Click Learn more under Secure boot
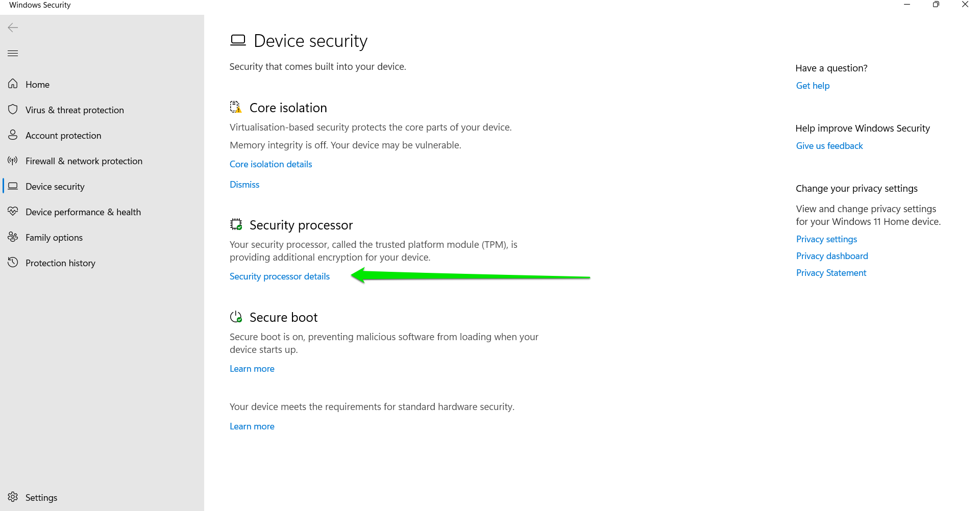Viewport: 980px width, 511px height. [252, 369]
